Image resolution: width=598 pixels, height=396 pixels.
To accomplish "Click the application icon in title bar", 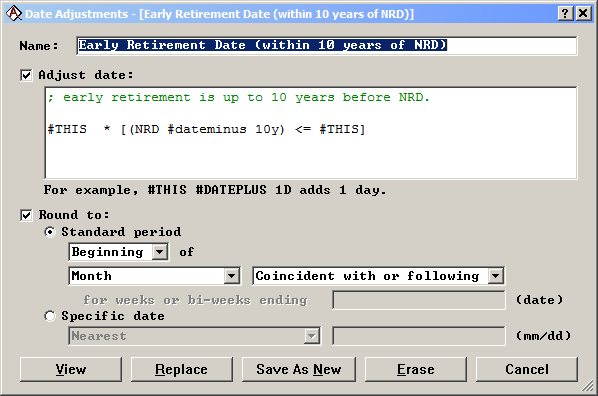I will coord(14,13).
